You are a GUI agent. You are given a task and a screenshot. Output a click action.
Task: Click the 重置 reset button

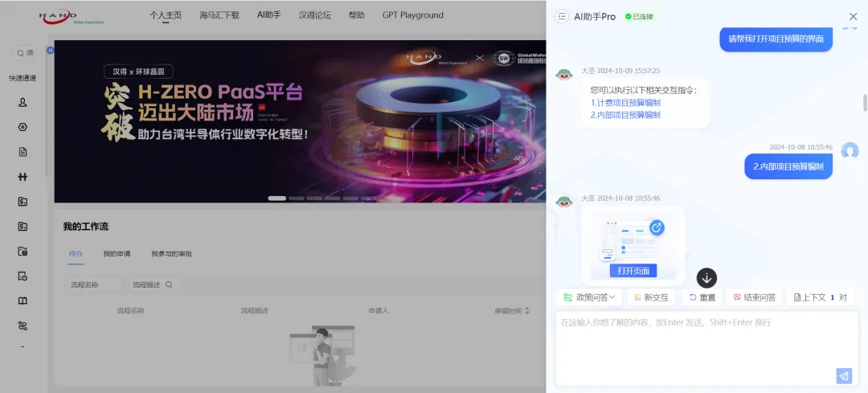click(x=702, y=297)
